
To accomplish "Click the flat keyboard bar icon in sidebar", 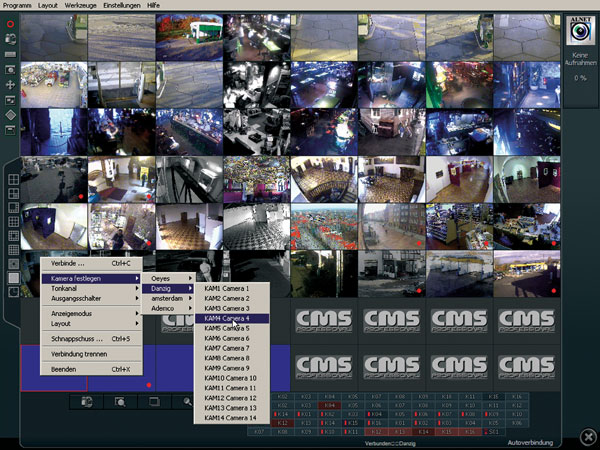I will tap(10, 54).
